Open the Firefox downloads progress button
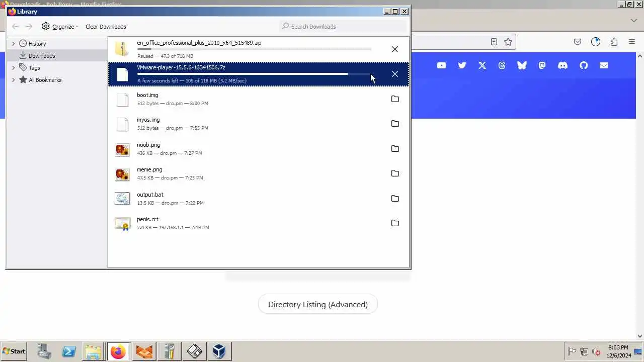This screenshot has width=644, height=362. click(x=596, y=42)
